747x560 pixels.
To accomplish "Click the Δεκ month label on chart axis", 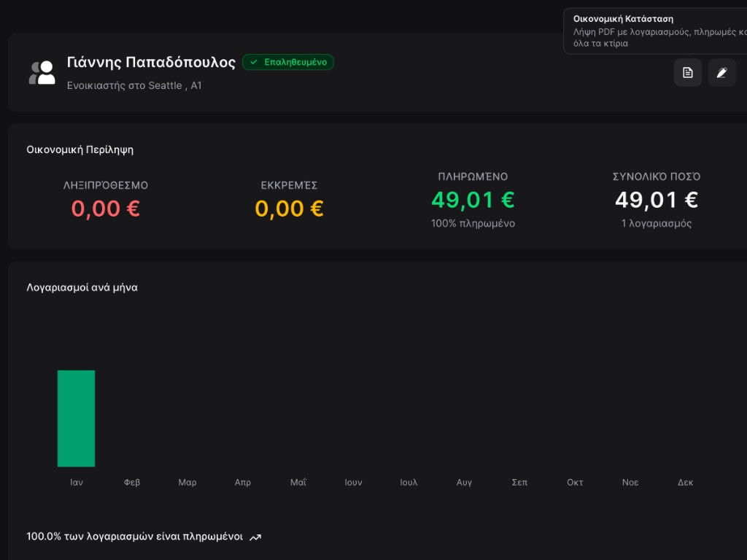I will click(x=685, y=483).
